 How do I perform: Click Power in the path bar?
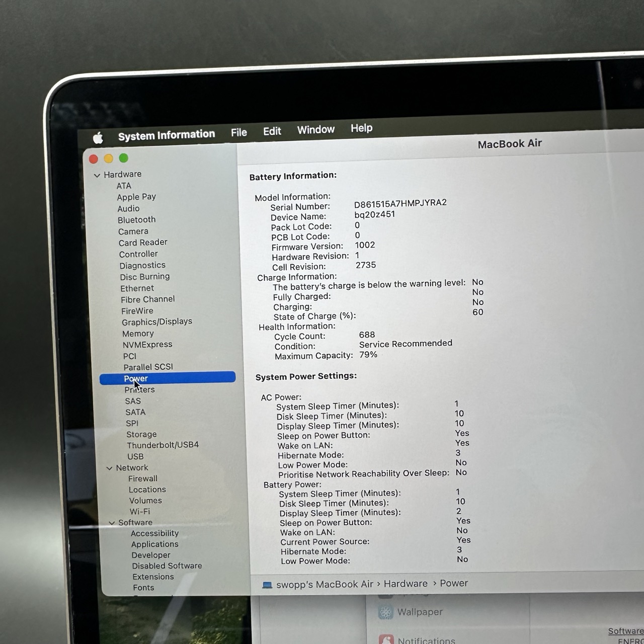[x=454, y=583]
